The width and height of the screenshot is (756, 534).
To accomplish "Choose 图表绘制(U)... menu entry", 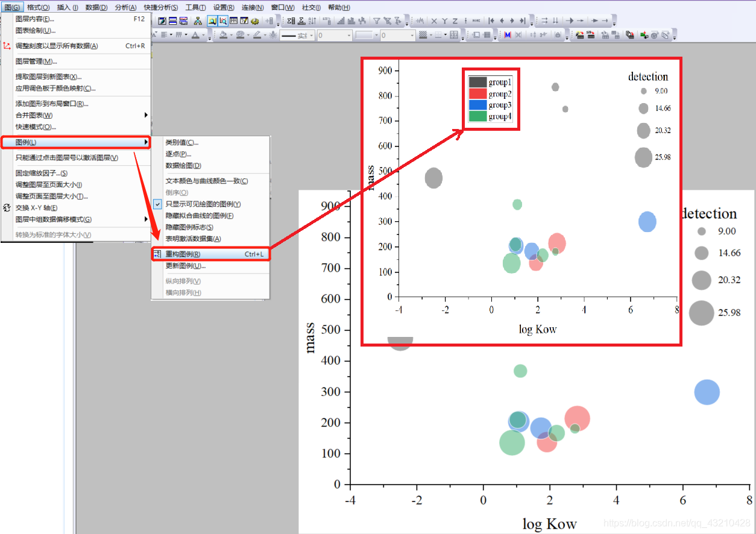I will click(x=75, y=30).
